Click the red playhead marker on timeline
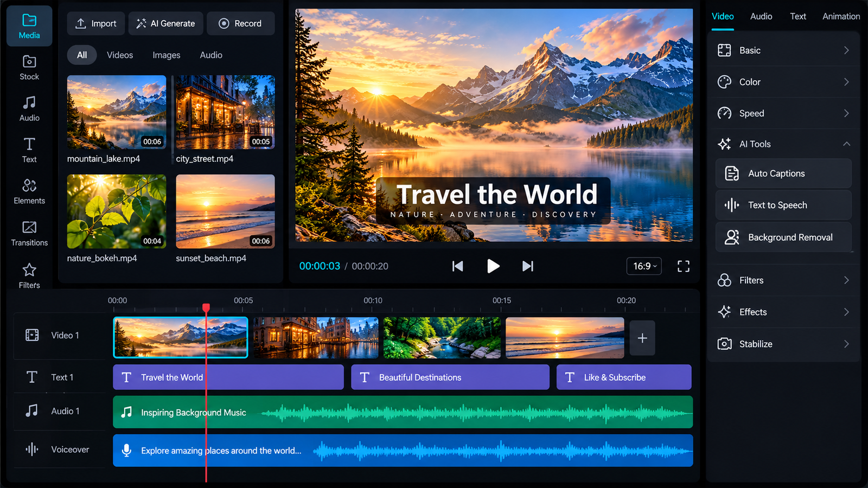This screenshot has height=488, width=868. coord(206,308)
